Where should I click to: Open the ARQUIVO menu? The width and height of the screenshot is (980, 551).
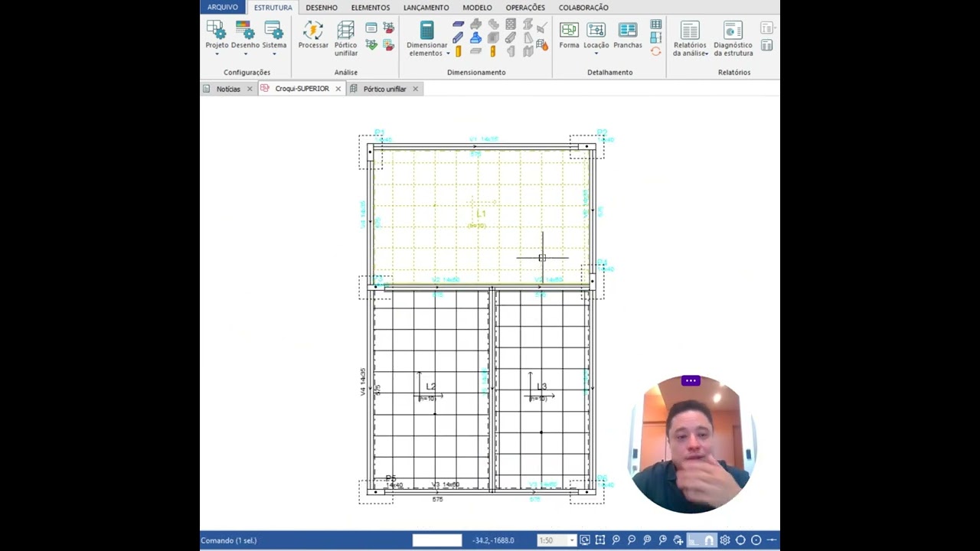coord(223,7)
